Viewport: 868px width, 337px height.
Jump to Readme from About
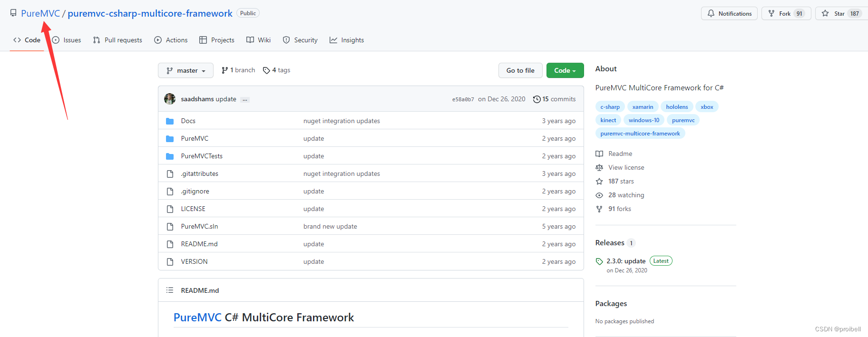click(614, 154)
